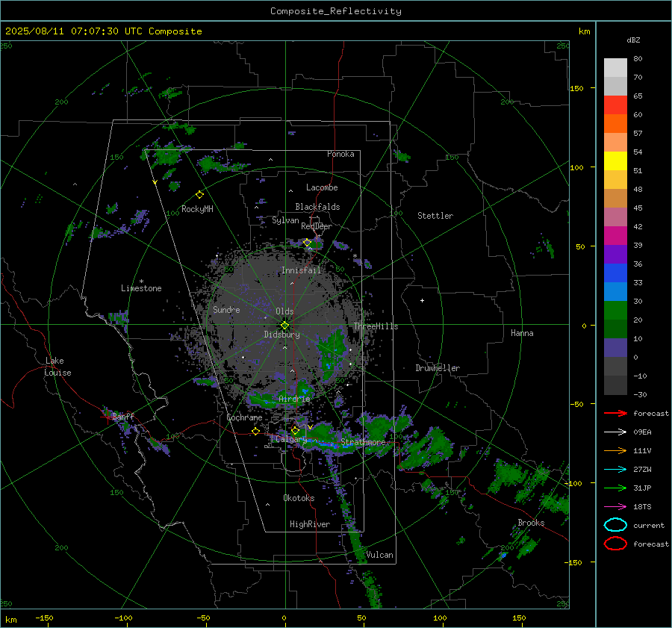The width and height of the screenshot is (672, 628).
Task: Click the 45 value in the dBZ legend
Action: click(638, 208)
